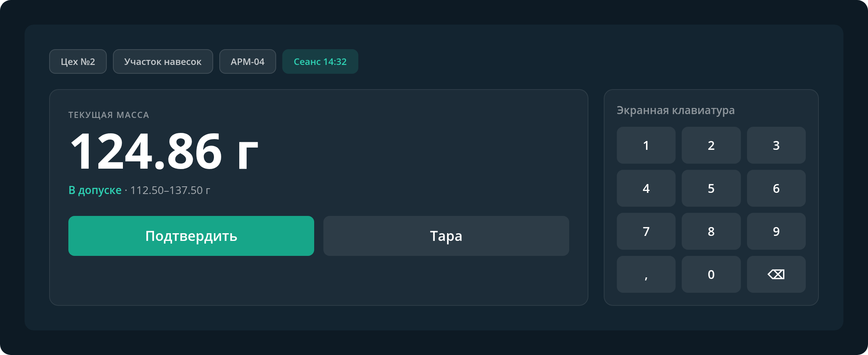Tap keypad digit 6
The height and width of the screenshot is (355, 868).
click(x=776, y=188)
